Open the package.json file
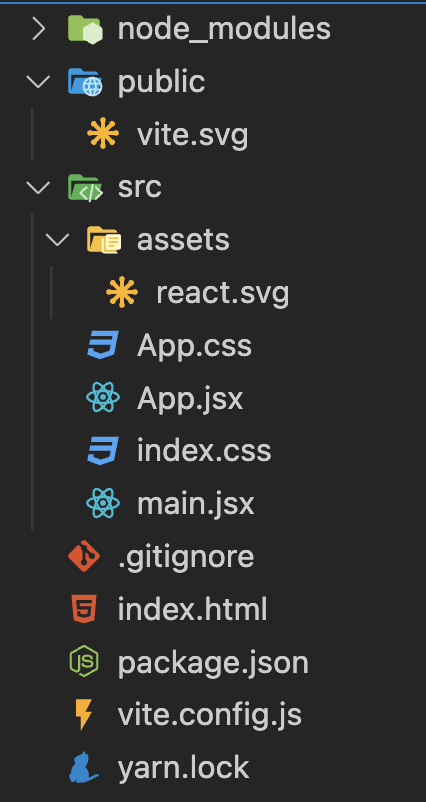This screenshot has height=802, width=426. click(x=213, y=664)
